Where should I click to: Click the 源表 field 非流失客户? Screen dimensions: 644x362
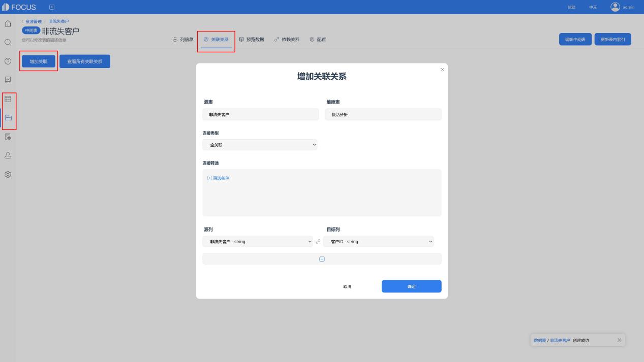[261, 114]
